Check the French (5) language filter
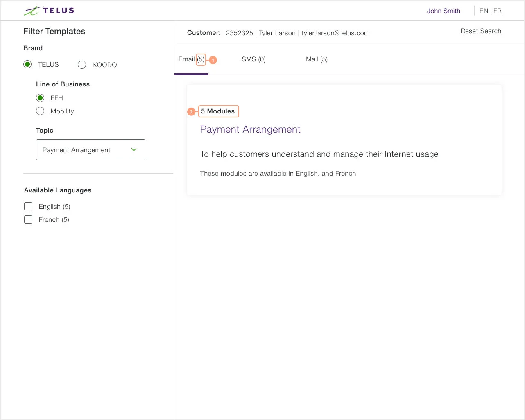525x420 pixels. click(28, 219)
